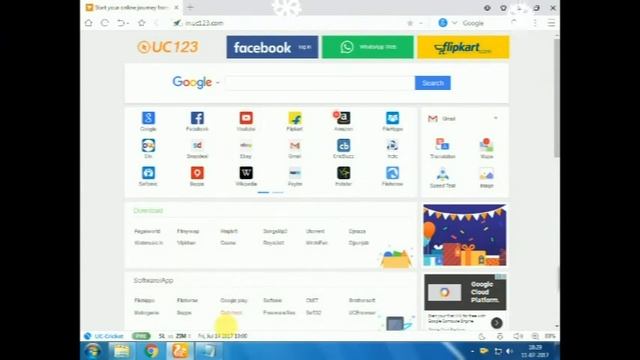
Task: Click the page vertical scrollbar
Action: pyautogui.click(x=557, y=98)
